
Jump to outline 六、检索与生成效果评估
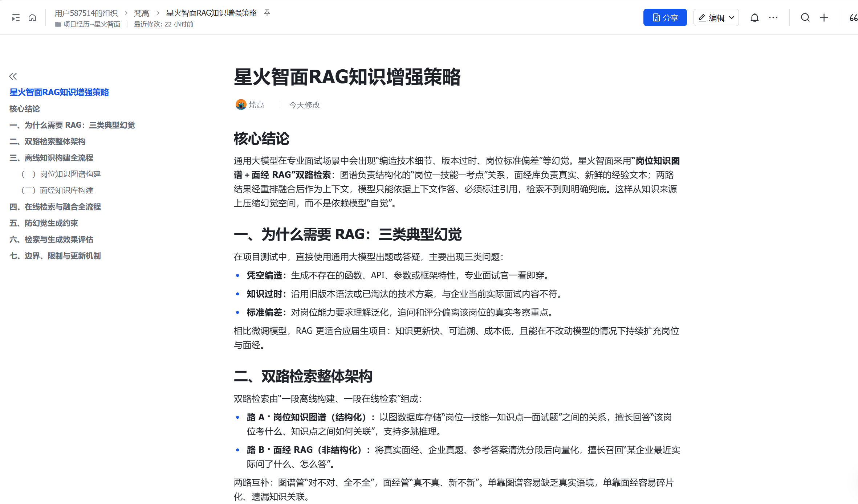point(51,239)
